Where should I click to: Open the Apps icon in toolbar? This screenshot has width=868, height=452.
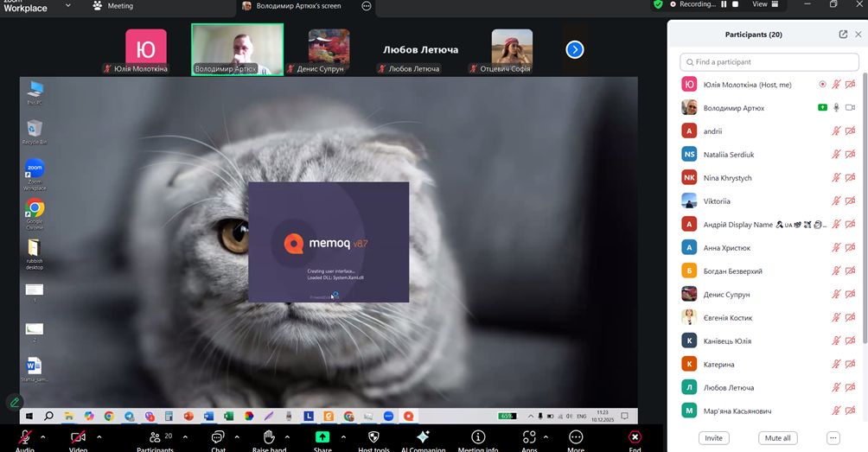click(529, 437)
